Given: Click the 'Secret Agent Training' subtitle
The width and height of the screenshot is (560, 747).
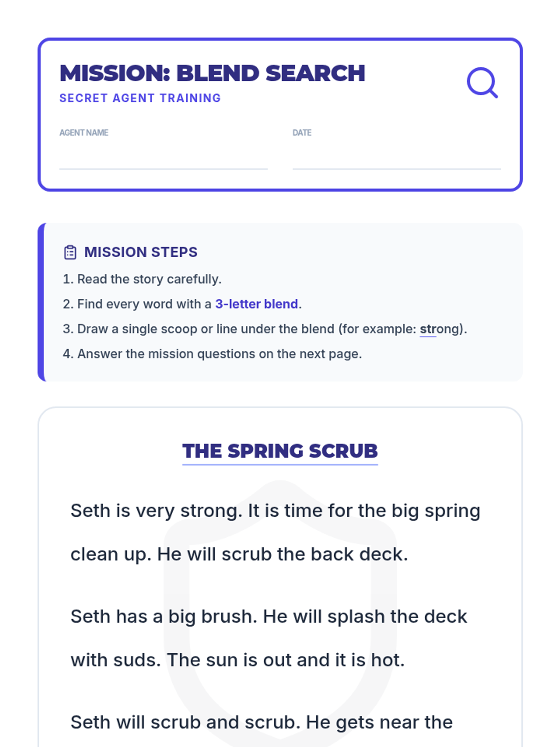Looking at the screenshot, I should click(140, 98).
